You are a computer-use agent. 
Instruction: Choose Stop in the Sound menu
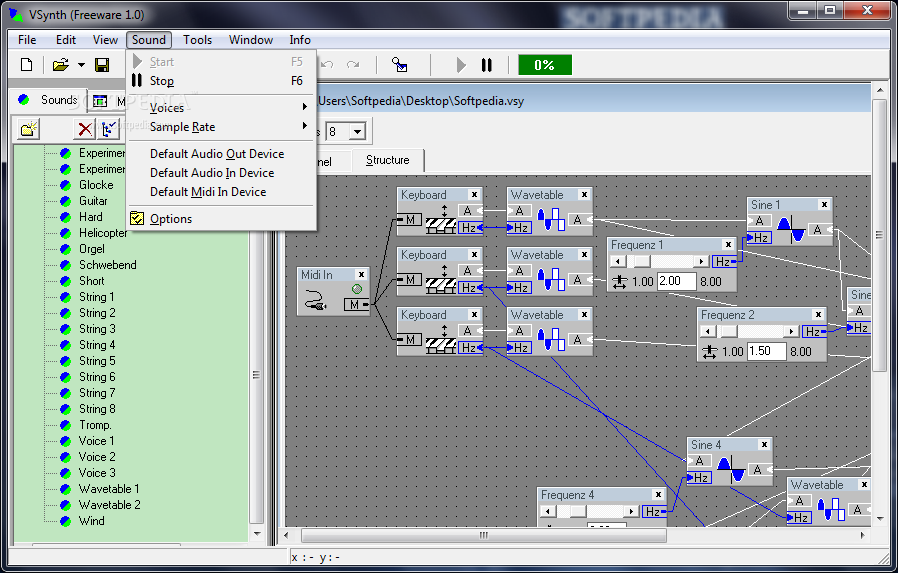pyautogui.click(x=222, y=81)
